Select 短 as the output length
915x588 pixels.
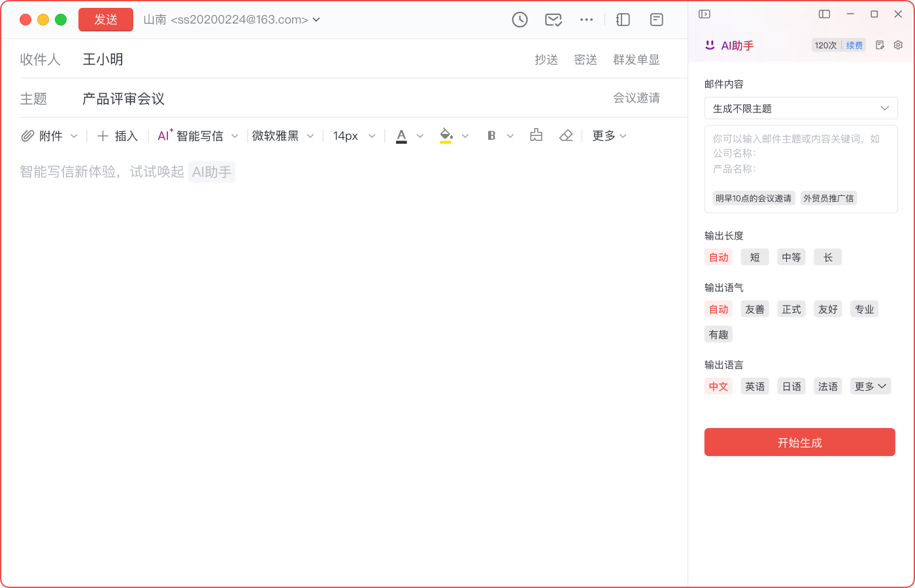pyautogui.click(x=755, y=257)
